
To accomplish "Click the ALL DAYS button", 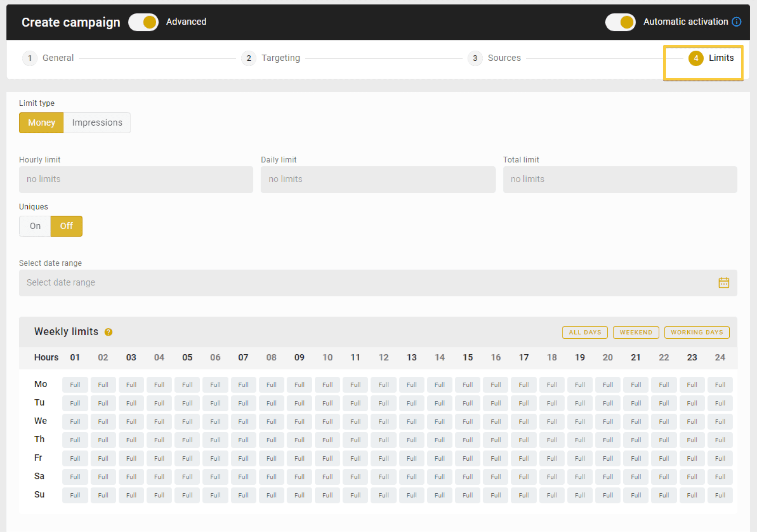I will coord(585,332).
